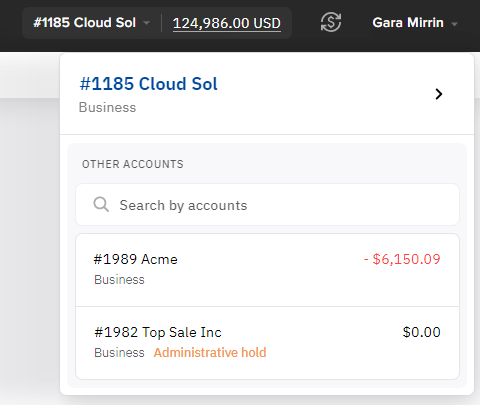The width and height of the screenshot is (480, 405).
Task: Open the chevron arrow beside #1185 Cloud Sol
Action: pyautogui.click(x=439, y=94)
